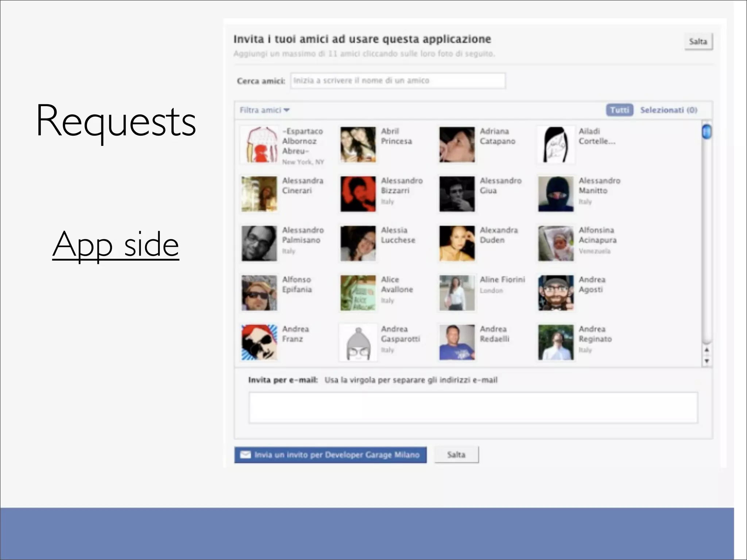Image resolution: width=747 pixels, height=560 pixels.
Task: Click the bottom Salta button
Action: (456, 455)
